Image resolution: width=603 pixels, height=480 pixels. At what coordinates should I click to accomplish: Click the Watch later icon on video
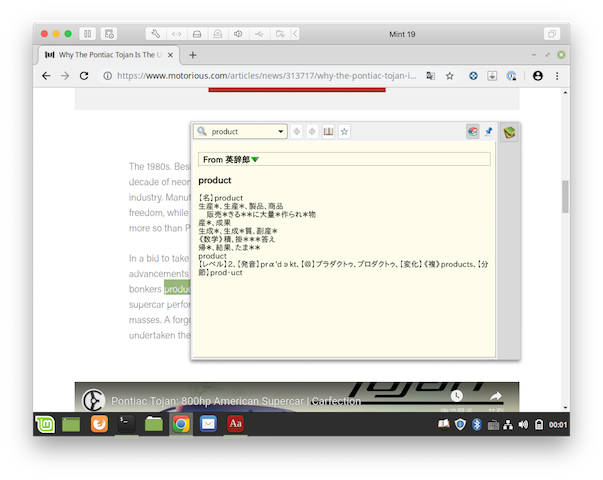(456, 397)
